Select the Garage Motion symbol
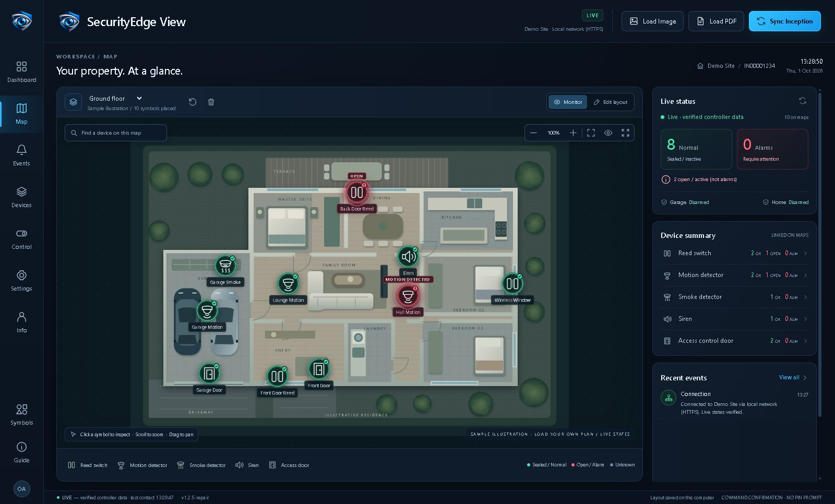This screenshot has height=504, width=835. [x=207, y=311]
